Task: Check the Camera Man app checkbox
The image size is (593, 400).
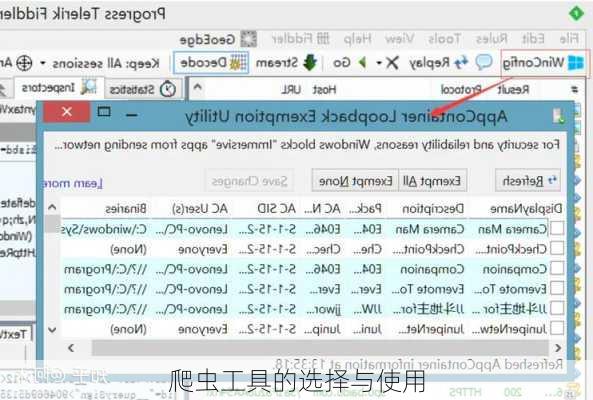Action: [557, 229]
